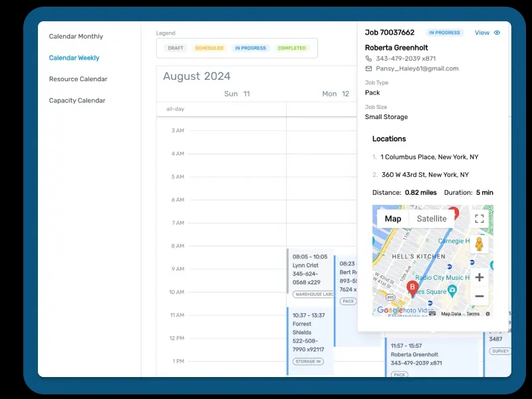Image resolution: width=532 pixels, height=399 pixels.
Task: Click the View link for Job 70037662
Action: pyautogui.click(x=481, y=33)
